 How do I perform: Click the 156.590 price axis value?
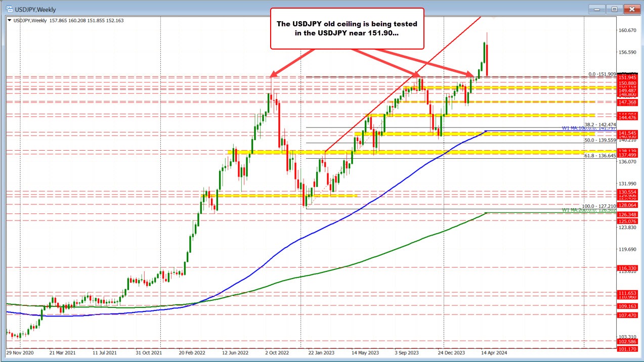[x=628, y=52]
